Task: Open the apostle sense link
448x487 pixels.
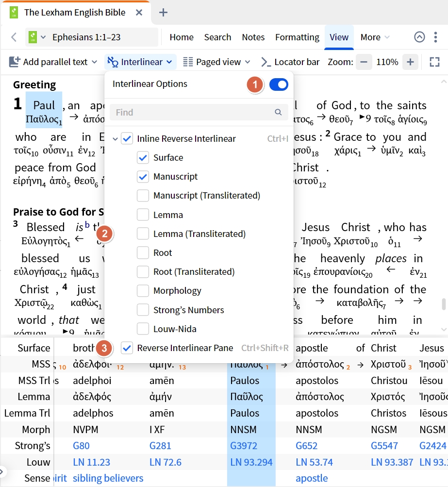Action: pos(312,478)
